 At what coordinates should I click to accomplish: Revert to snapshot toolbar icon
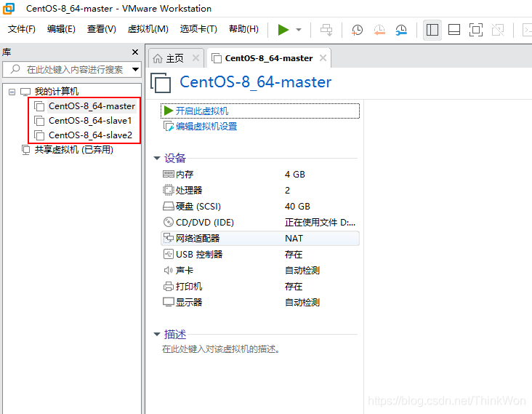[379, 30]
